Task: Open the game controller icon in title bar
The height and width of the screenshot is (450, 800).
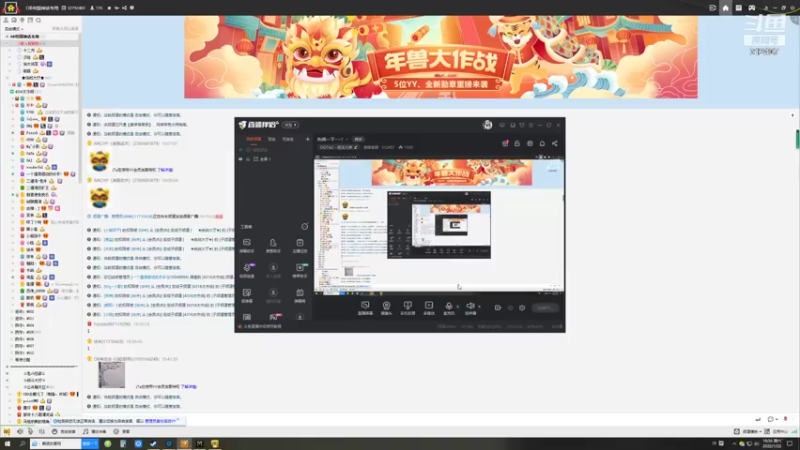Action: (752, 8)
